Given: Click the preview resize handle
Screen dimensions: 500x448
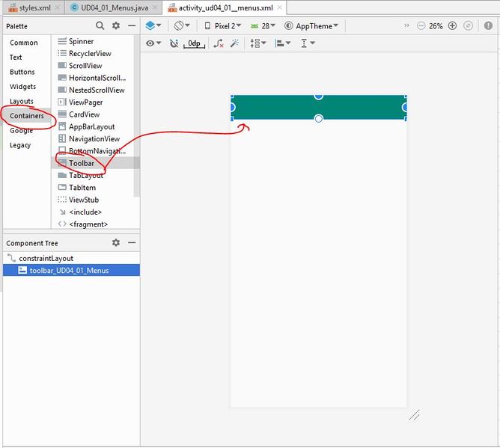Looking at the screenshot, I should coord(414,416).
